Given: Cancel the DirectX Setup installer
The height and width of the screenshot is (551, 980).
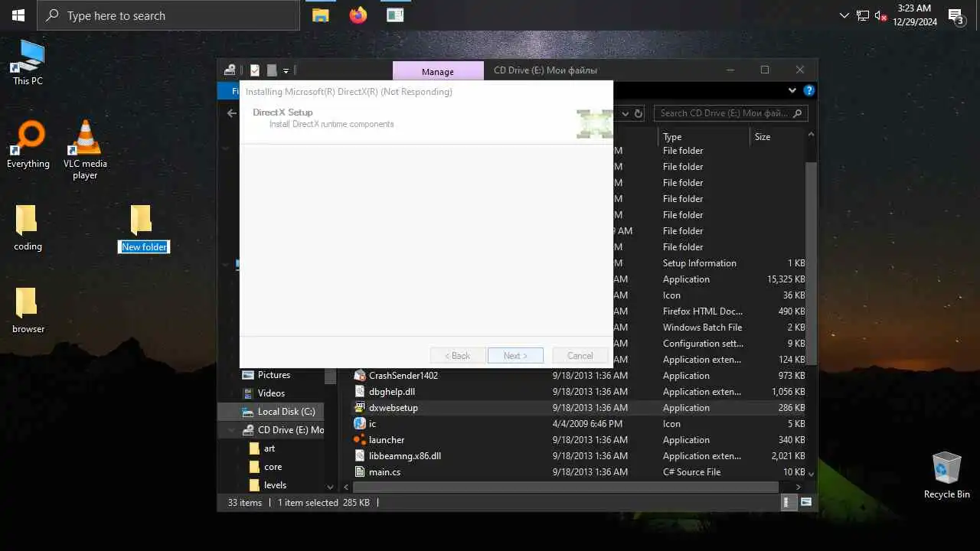Looking at the screenshot, I should [x=580, y=356].
